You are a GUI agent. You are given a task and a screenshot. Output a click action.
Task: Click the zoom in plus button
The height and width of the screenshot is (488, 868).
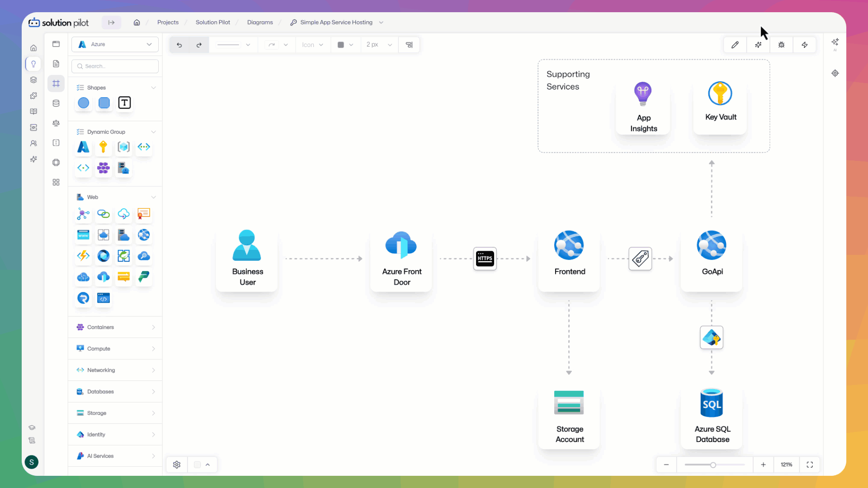point(763,465)
